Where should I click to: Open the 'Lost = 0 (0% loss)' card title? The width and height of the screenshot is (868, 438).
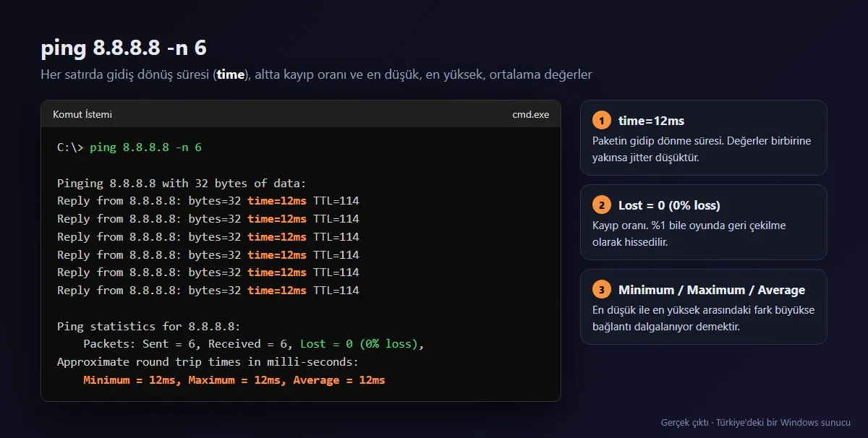pos(669,205)
